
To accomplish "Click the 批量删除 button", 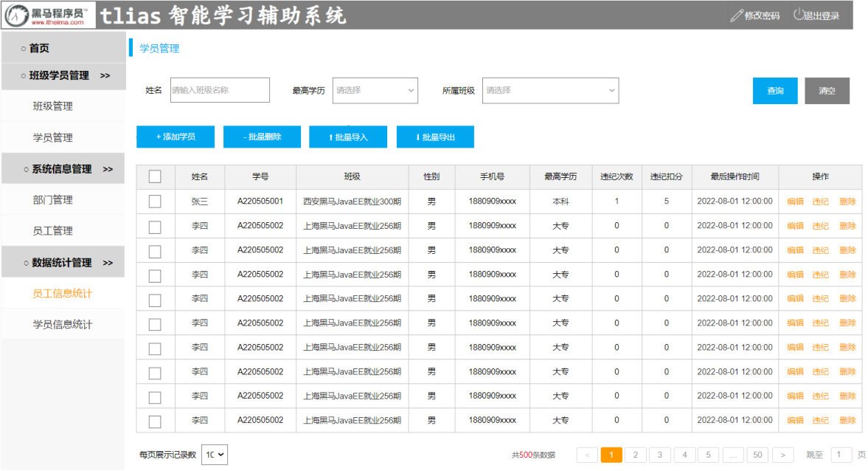I will pos(263,137).
